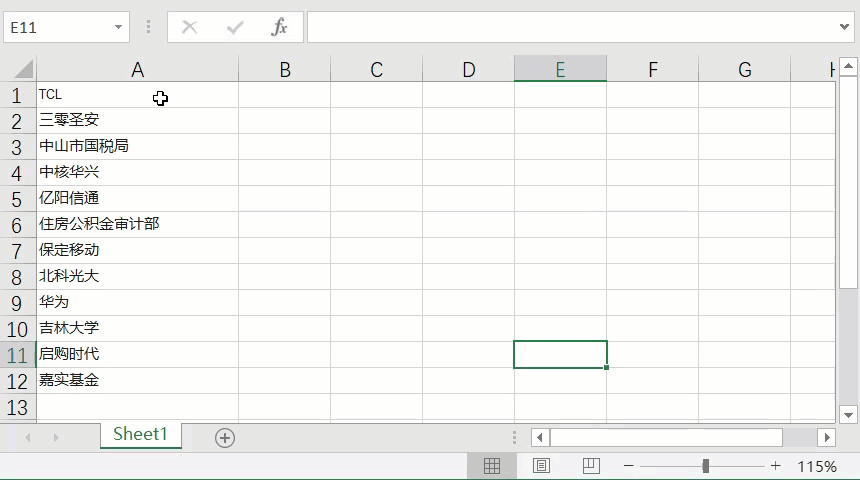
Task: Expand the formula bar chevron
Action: point(844,26)
